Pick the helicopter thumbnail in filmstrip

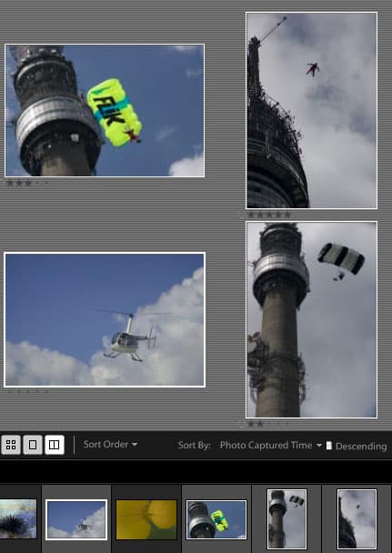76,519
